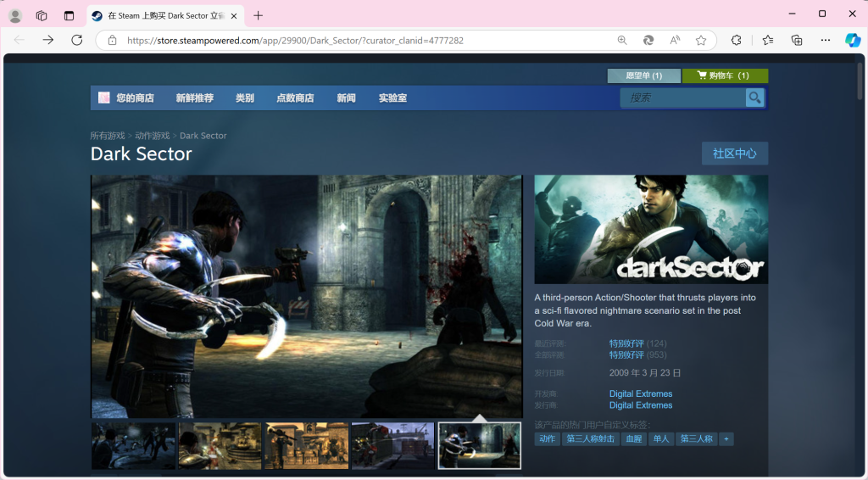The height and width of the screenshot is (480, 868).
Task: Click the address bar URL
Action: [x=295, y=41]
